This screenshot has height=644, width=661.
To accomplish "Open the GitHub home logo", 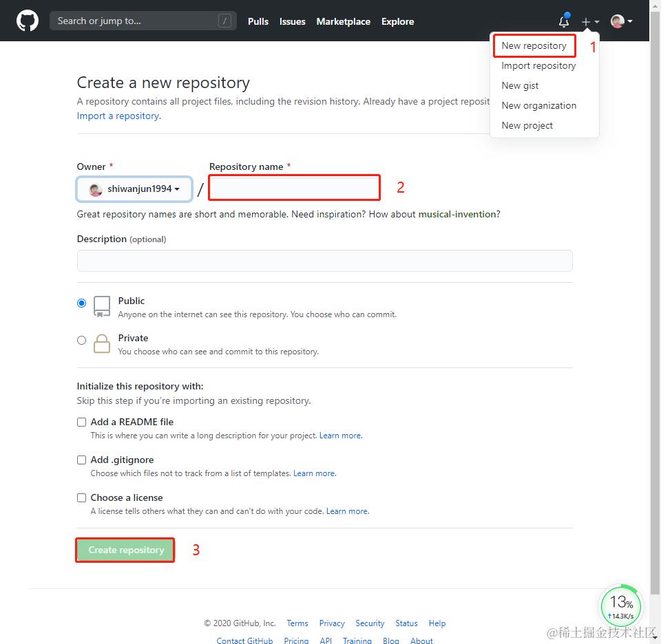I will click(x=28, y=21).
